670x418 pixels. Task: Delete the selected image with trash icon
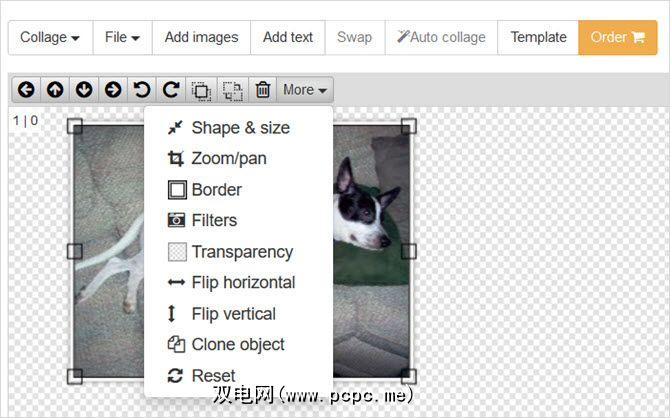(262, 90)
